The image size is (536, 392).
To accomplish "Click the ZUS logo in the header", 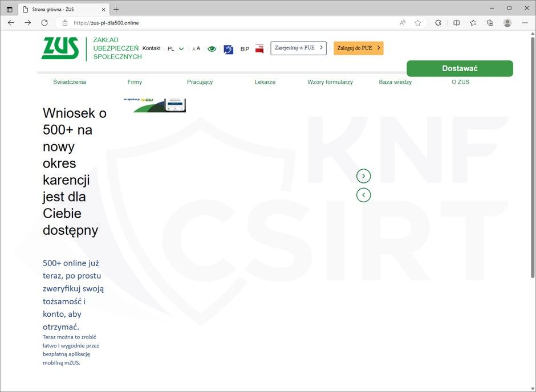I will tap(60, 48).
